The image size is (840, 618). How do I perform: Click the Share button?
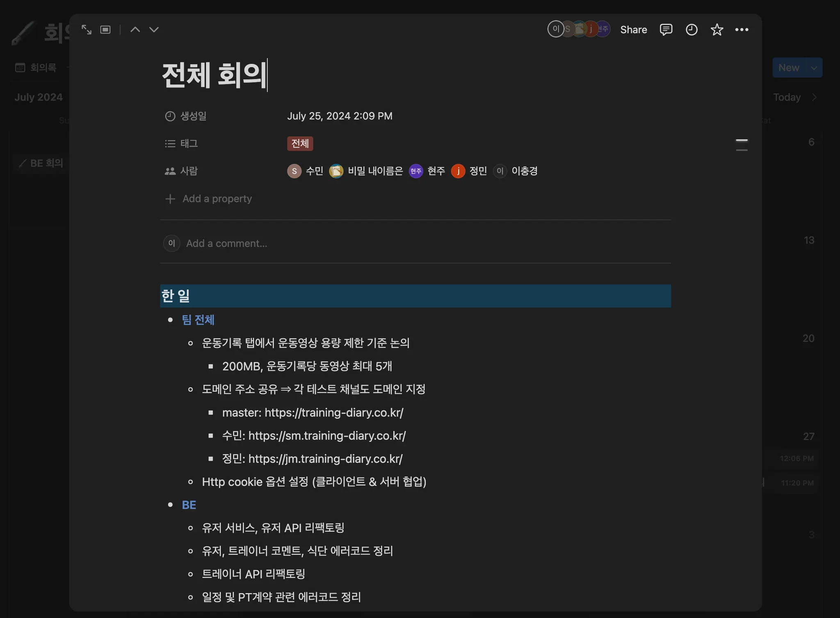tap(633, 30)
